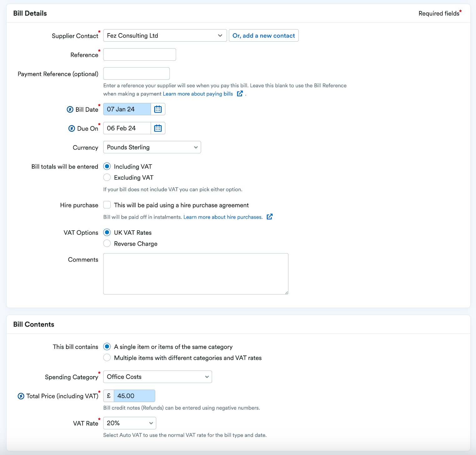
Task: Click inside the Reference field
Action: click(139, 54)
